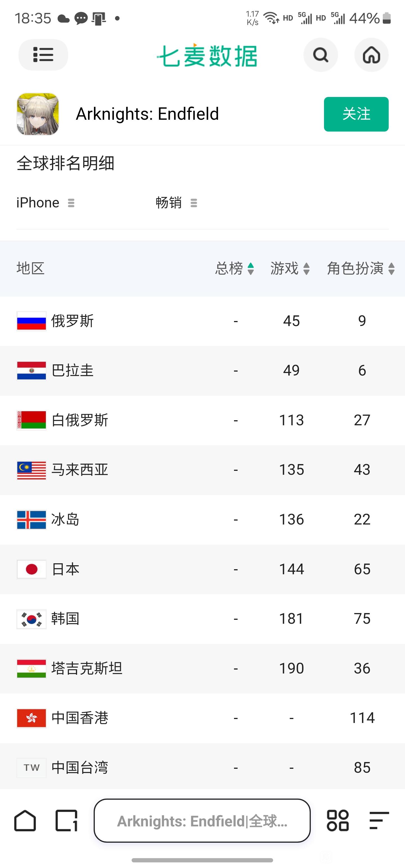Open Arknights: Endfield app icon thumbnail
Screen dimensions: 405x868
click(x=38, y=114)
